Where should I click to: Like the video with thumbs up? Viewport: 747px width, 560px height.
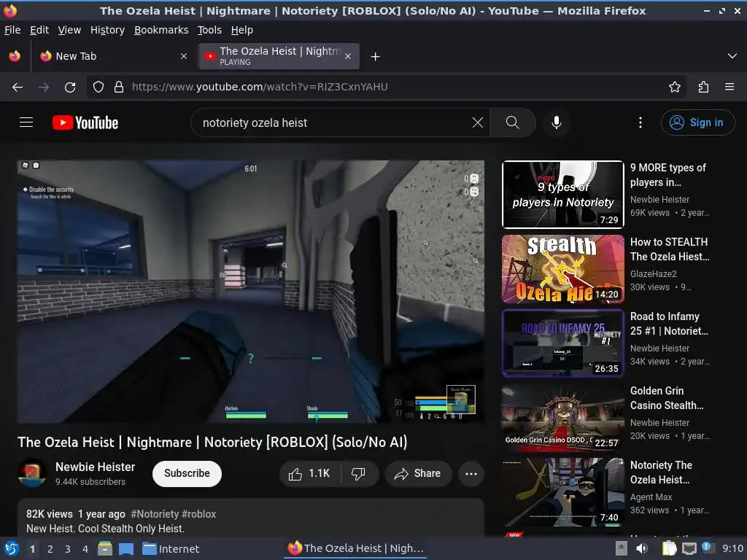[309, 474]
